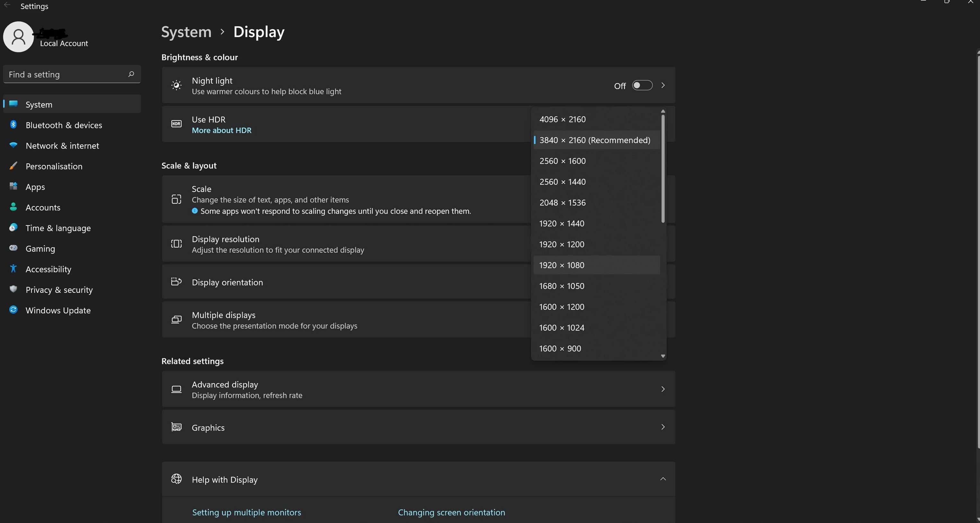The height and width of the screenshot is (523, 980).
Task: Click the Accessibility sidebar icon
Action: [x=13, y=269]
